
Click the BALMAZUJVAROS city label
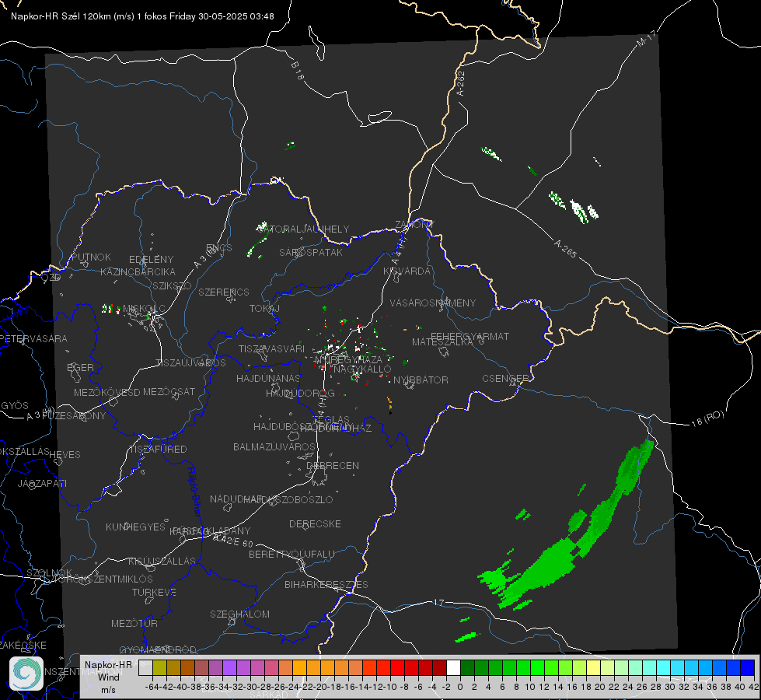point(274,446)
